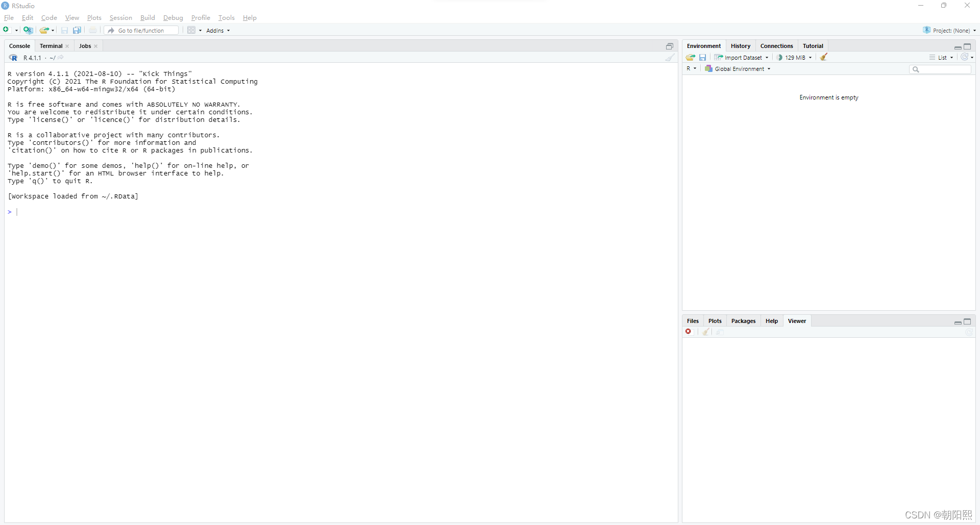Switch to the Files tab
Image resolution: width=980 pixels, height=525 pixels.
(693, 321)
